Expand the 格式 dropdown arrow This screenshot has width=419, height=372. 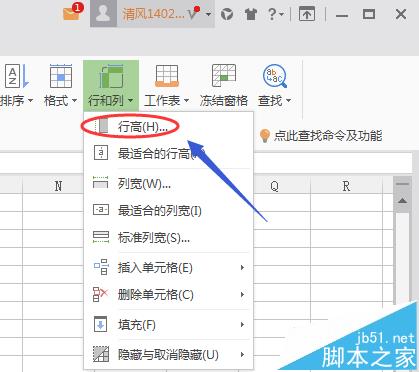click(74, 100)
